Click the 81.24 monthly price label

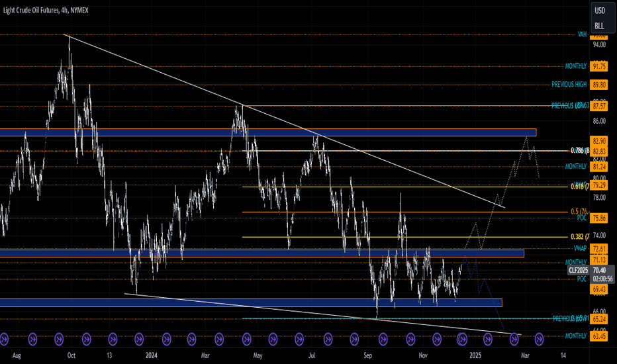click(x=599, y=167)
